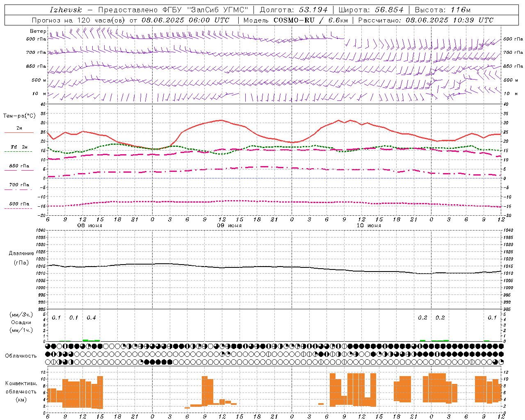Click the 10 июня date label
The image size is (525, 420).
pyautogui.click(x=369, y=226)
